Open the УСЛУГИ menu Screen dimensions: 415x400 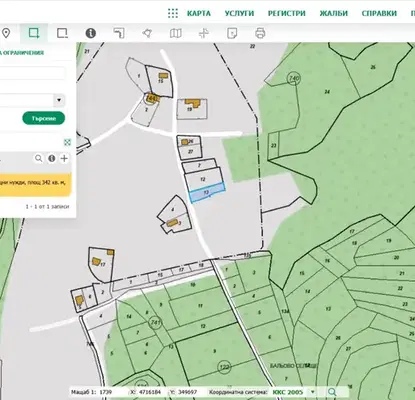click(239, 13)
